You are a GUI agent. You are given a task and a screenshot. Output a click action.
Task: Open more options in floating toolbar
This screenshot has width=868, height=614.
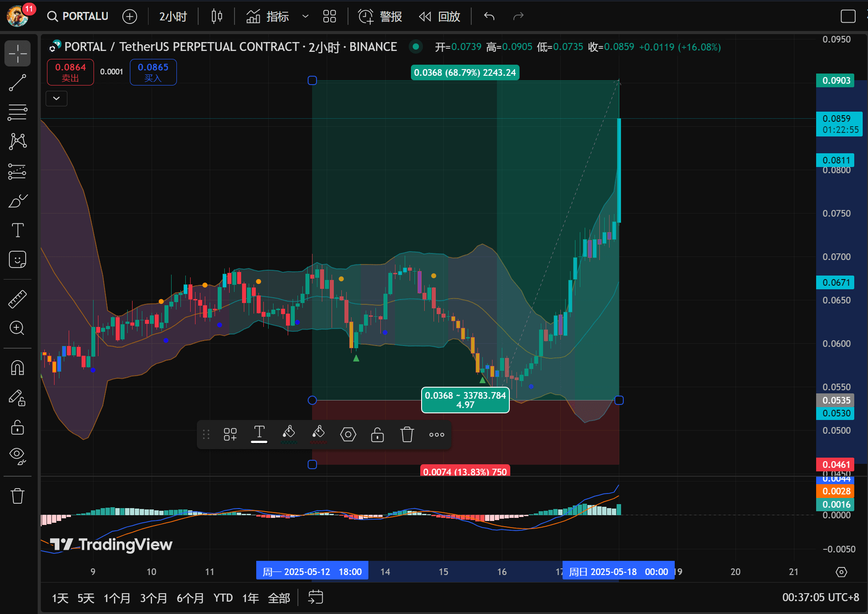pos(437,435)
